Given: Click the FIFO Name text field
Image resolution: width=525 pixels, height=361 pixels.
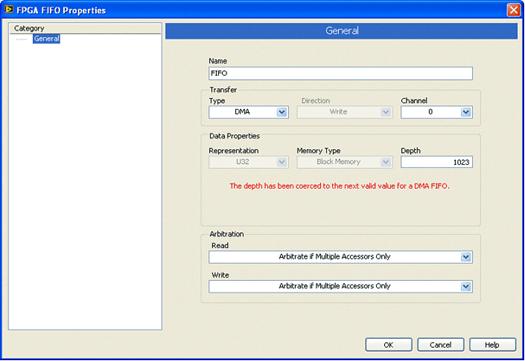Looking at the screenshot, I should pos(341,73).
